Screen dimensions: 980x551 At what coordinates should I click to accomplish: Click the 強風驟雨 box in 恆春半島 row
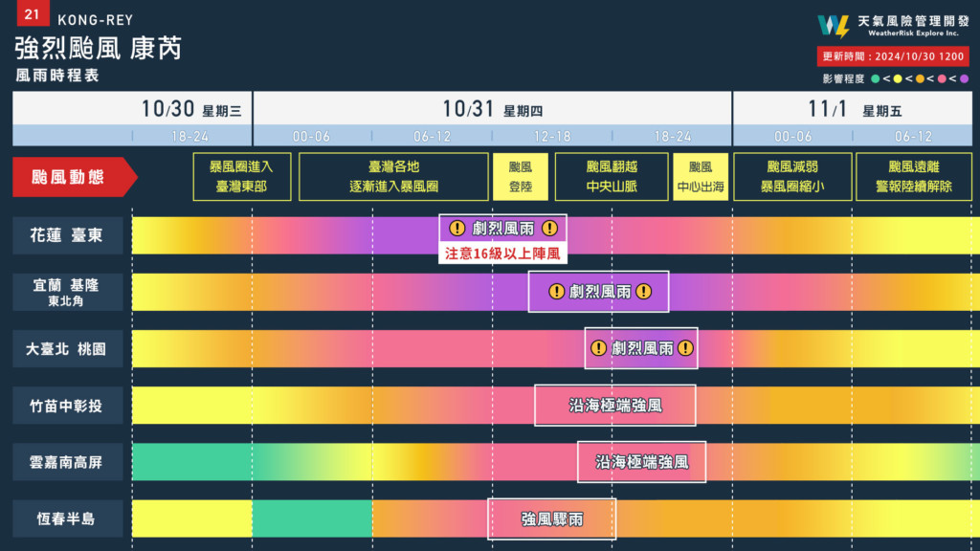click(551, 519)
